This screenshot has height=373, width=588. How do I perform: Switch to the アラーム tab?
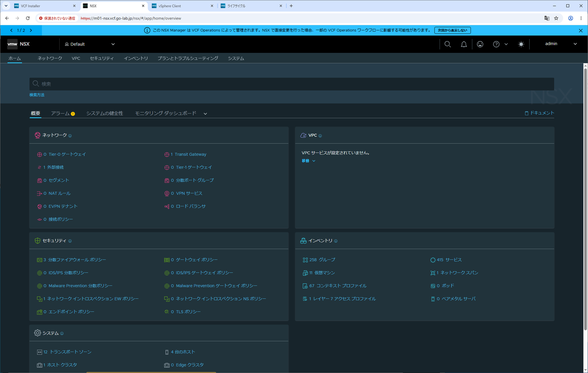(63, 114)
